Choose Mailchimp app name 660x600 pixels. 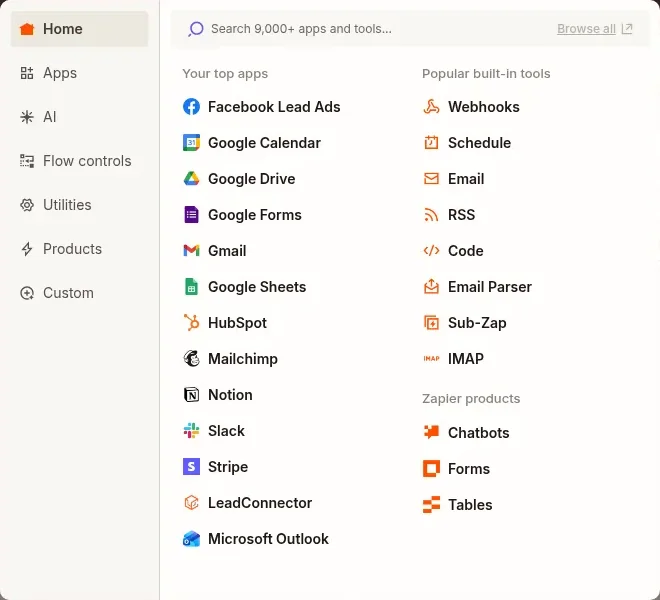243,359
